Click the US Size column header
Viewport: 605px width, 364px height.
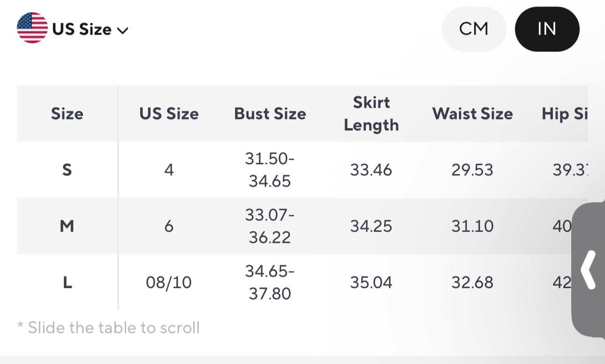pos(169,114)
